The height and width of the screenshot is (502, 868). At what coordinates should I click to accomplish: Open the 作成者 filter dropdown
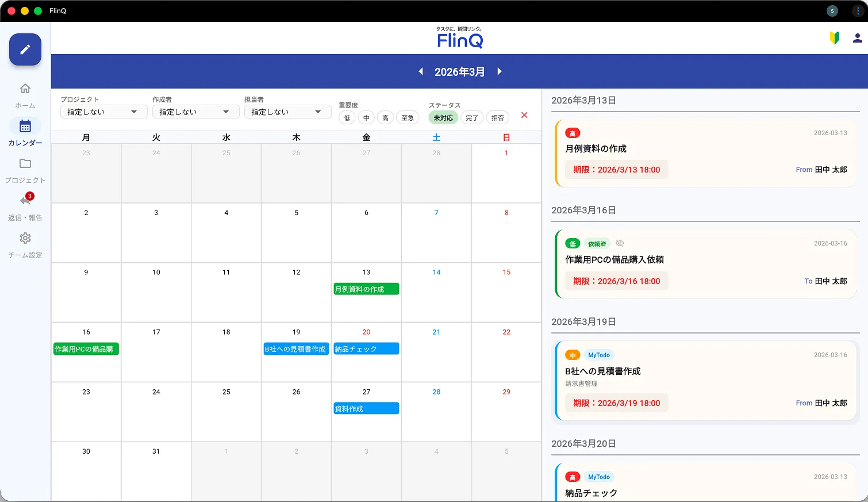coord(195,112)
